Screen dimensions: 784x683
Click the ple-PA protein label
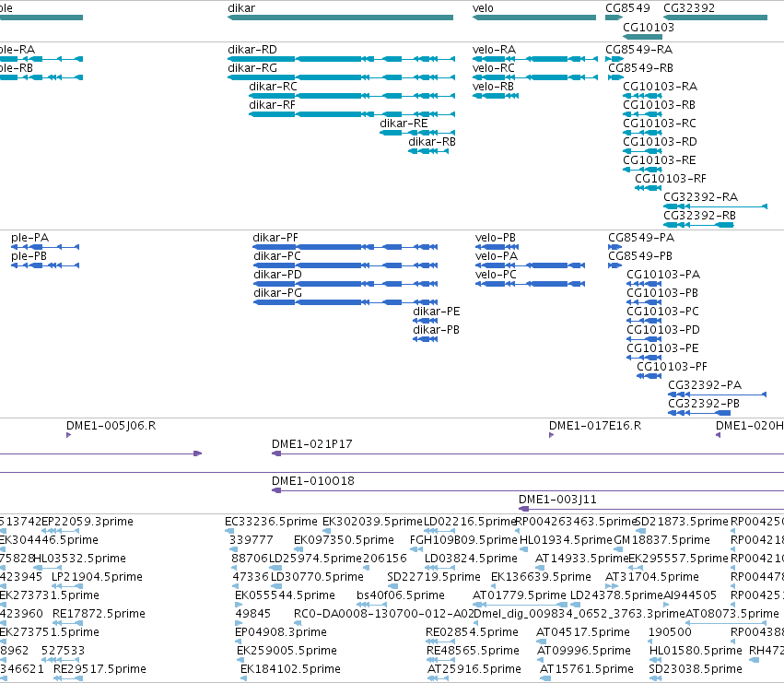(30, 238)
